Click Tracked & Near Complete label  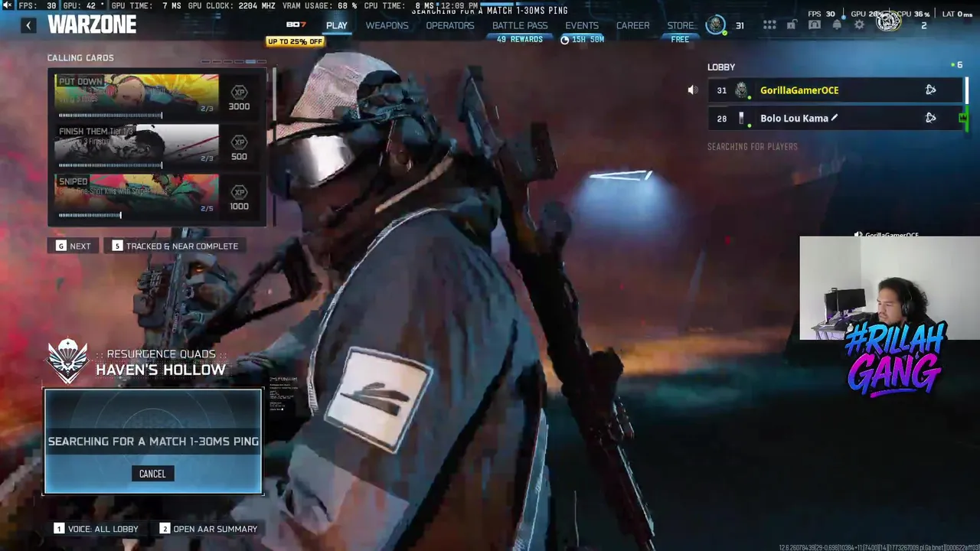tap(182, 246)
